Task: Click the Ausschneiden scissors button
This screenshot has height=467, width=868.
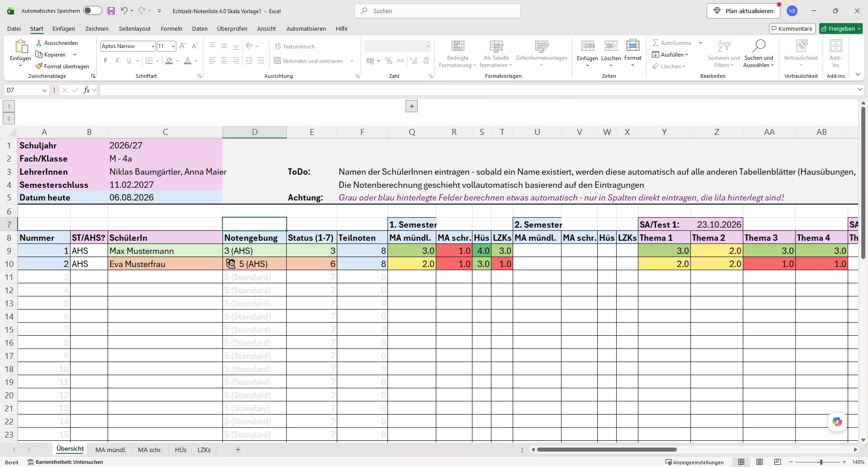Action: click(57, 43)
